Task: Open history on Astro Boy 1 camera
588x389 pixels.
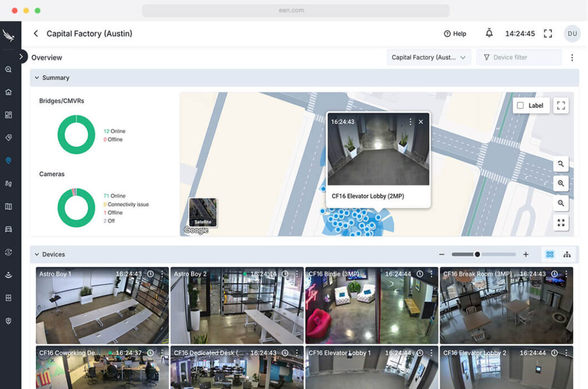Action: (x=150, y=274)
